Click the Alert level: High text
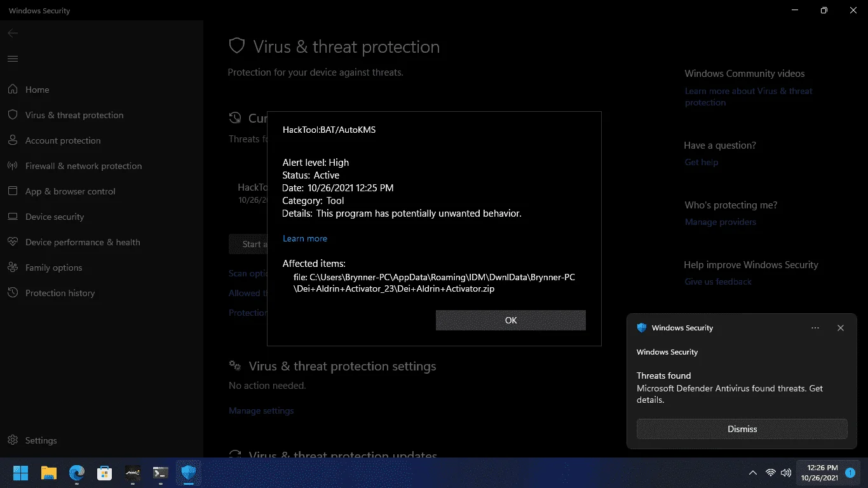Image resolution: width=868 pixels, height=488 pixels. pos(316,163)
